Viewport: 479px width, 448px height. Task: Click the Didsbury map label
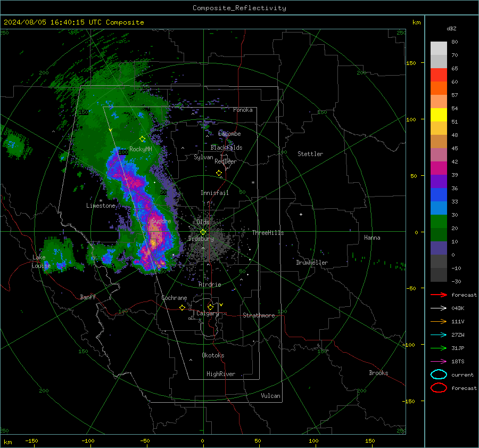201,239
